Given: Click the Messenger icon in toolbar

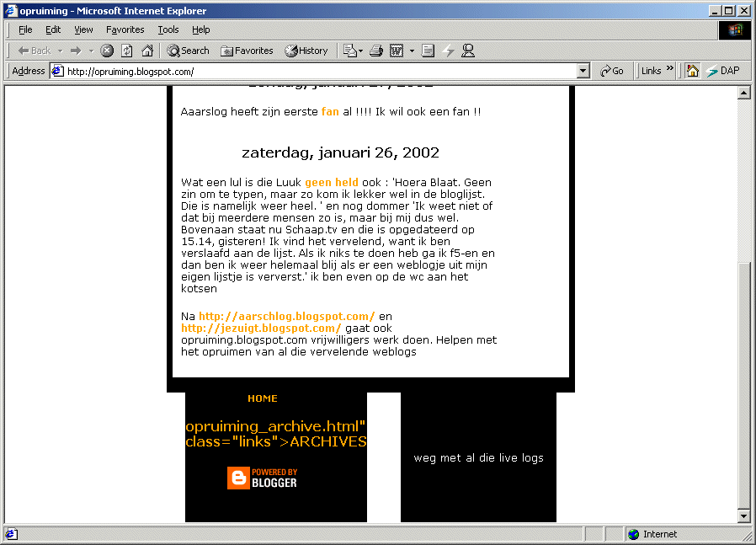Looking at the screenshot, I should click(468, 51).
